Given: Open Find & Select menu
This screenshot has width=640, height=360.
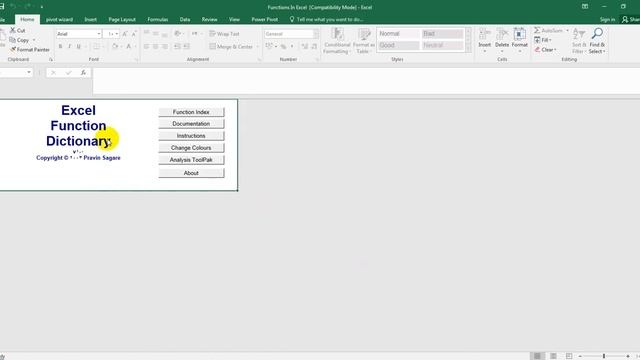Looking at the screenshot, I should coord(597,40).
